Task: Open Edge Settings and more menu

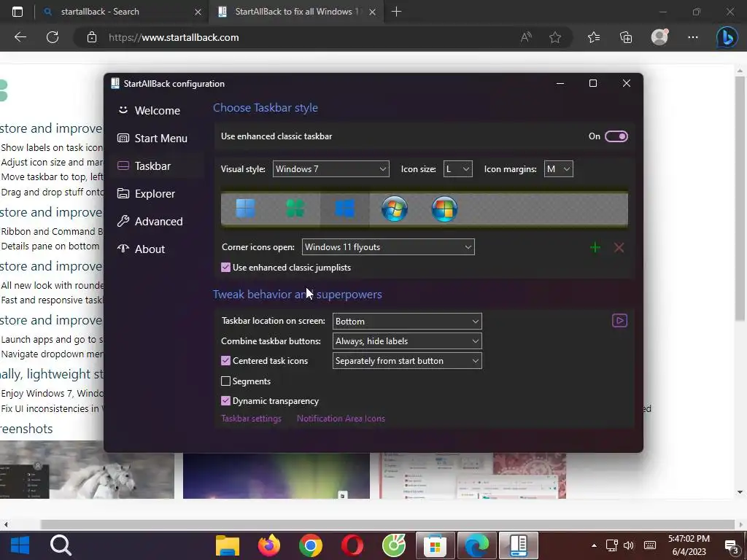Action: pos(693,37)
